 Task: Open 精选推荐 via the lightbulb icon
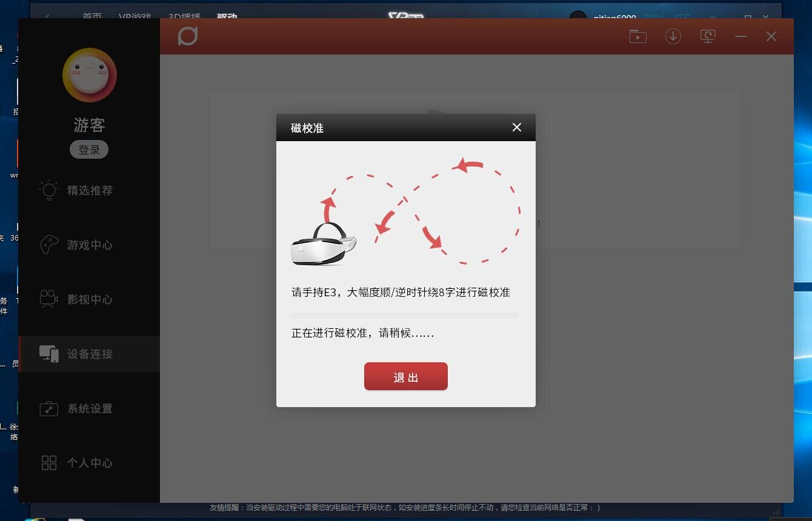click(48, 190)
